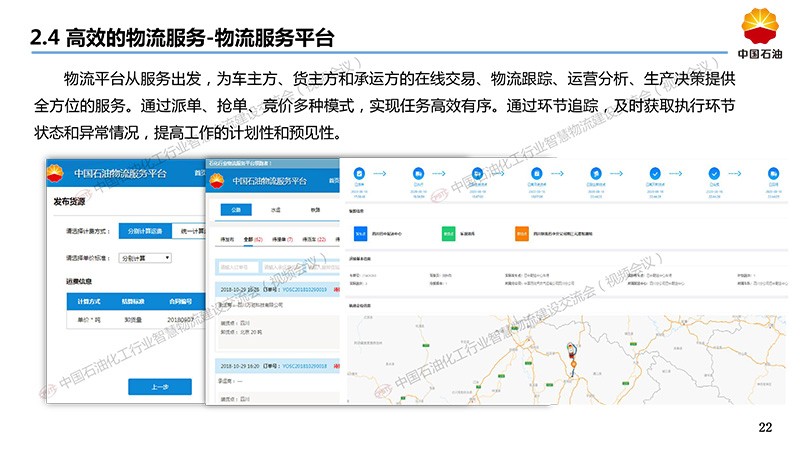Click 请选择计量方式 label

tap(88, 231)
